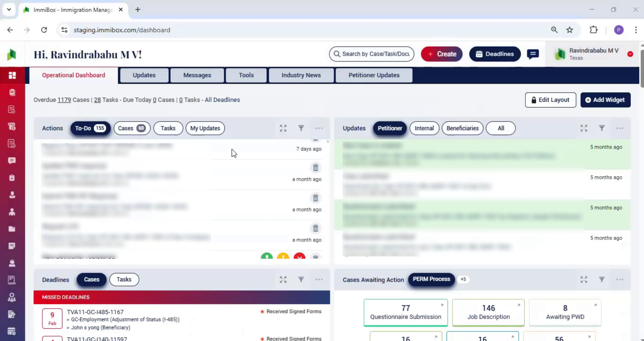This screenshot has height=341, width=644.
Task: Open the Operational Dashboard tab
Action: coord(74,75)
